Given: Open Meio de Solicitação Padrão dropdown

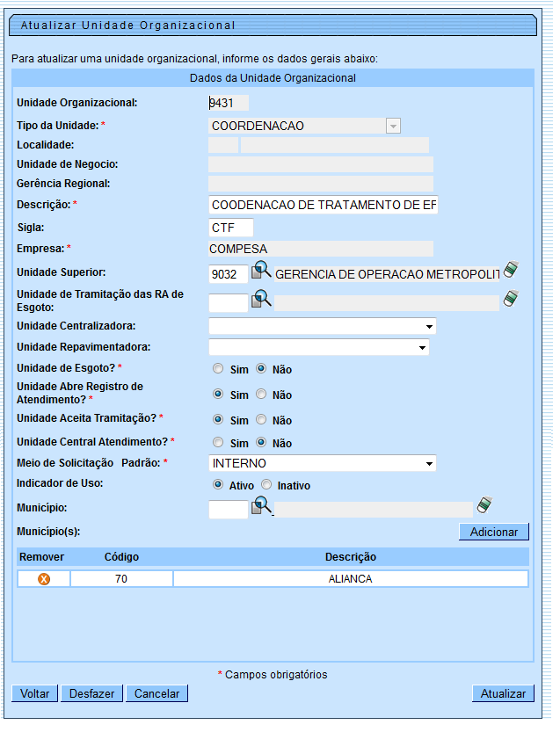Looking at the screenshot, I should pos(322,463).
